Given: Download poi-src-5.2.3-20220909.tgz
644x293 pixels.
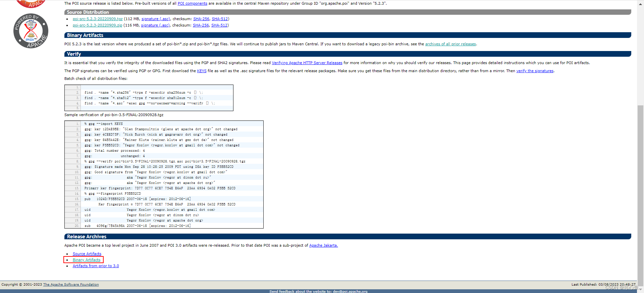Looking at the screenshot, I should (x=98, y=19).
